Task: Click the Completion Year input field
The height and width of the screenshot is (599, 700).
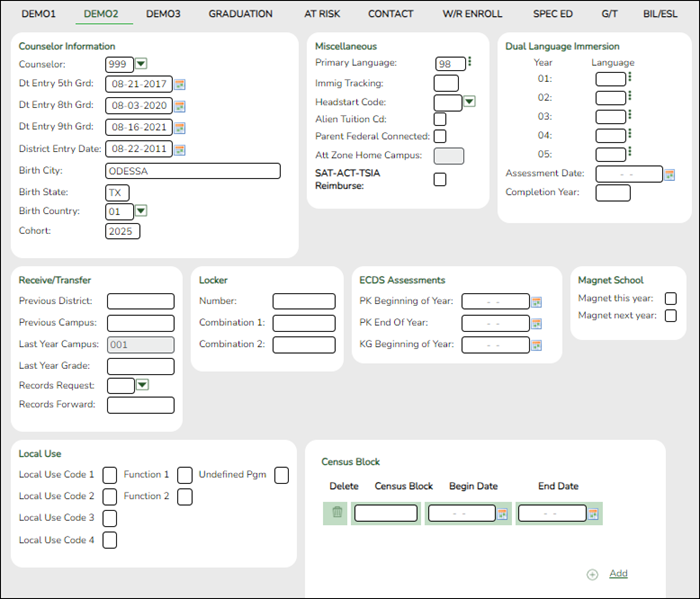Action: (613, 193)
